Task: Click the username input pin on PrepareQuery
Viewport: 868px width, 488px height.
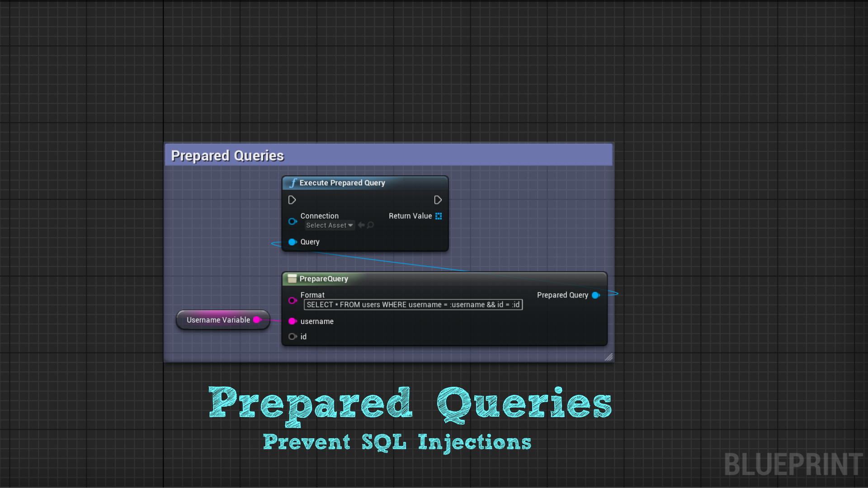Action: (292, 321)
